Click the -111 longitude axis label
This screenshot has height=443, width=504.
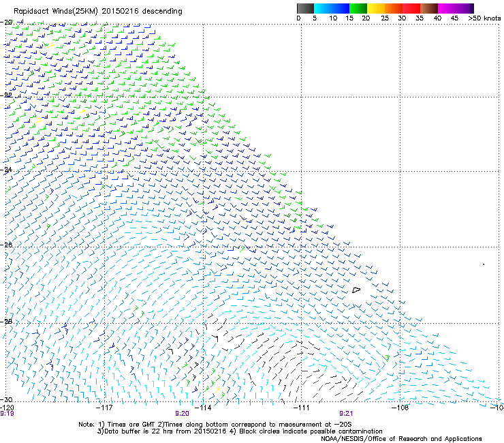[x=301, y=408]
